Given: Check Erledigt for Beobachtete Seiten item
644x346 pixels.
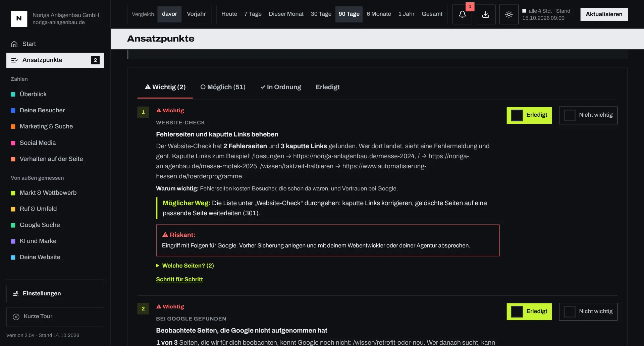Looking at the screenshot, I should [x=517, y=311].
